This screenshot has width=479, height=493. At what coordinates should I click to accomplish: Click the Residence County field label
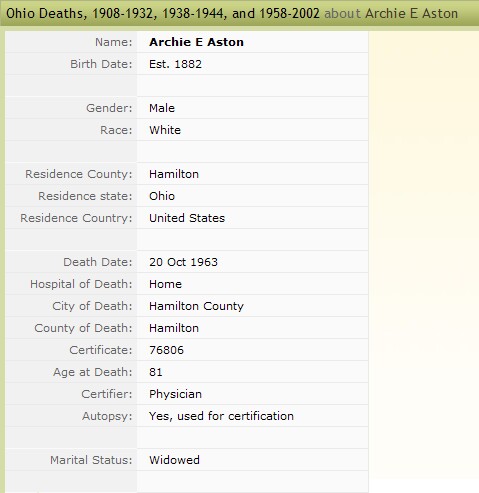pos(79,174)
